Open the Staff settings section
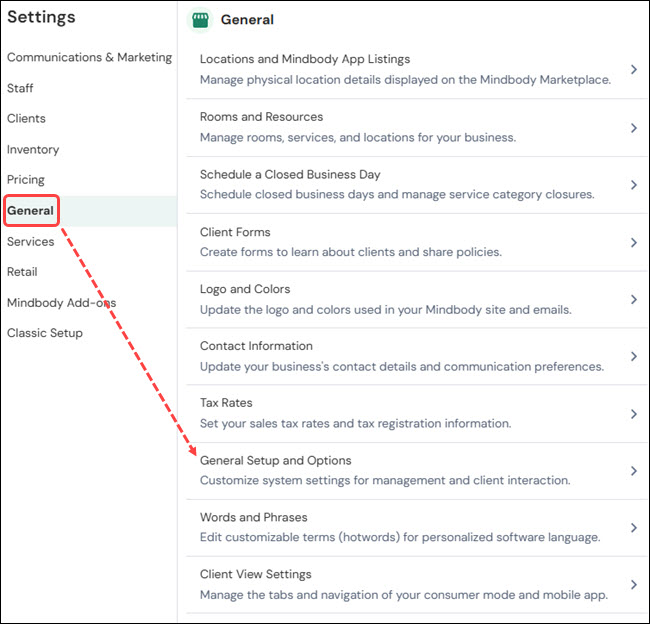Viewport: 650px width, 624px height. pos(20,88)
